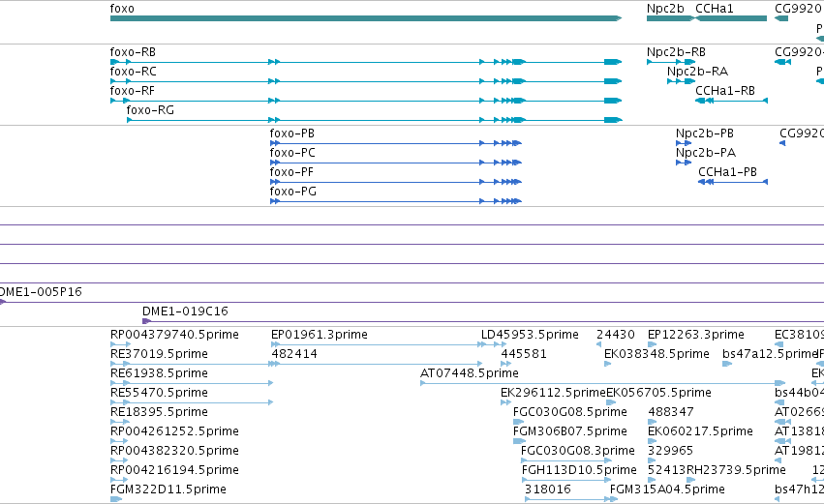Select the foxo-RC transcript label
This screenshot has width=824, height=504.
coord(133,72)
